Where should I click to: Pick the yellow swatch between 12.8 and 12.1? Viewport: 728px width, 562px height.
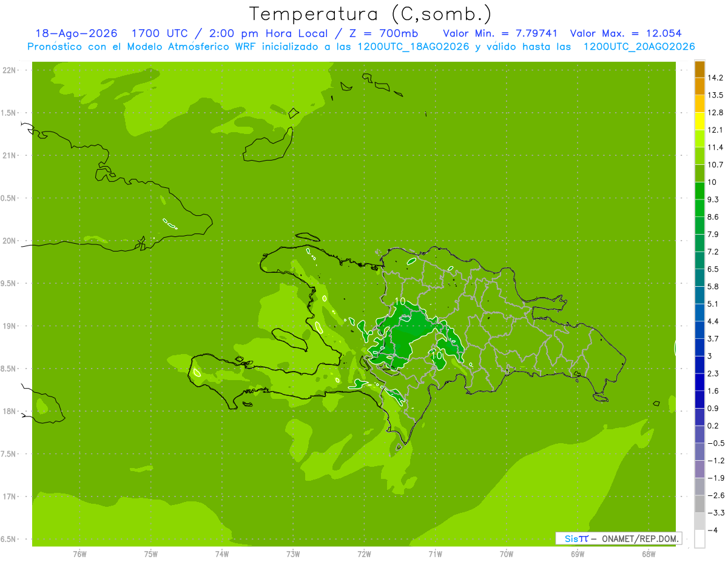(x=699, y=121)
